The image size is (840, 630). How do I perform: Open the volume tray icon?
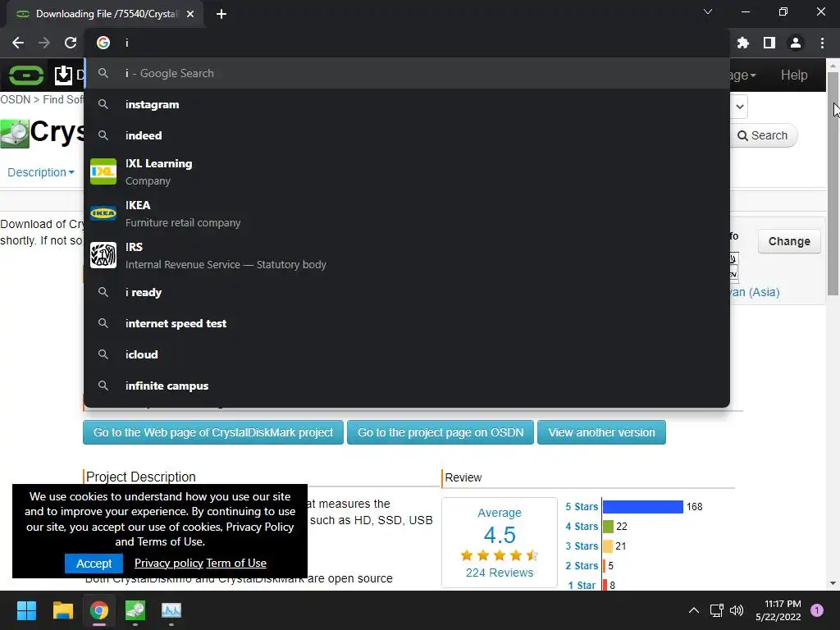tap(737, 610)
